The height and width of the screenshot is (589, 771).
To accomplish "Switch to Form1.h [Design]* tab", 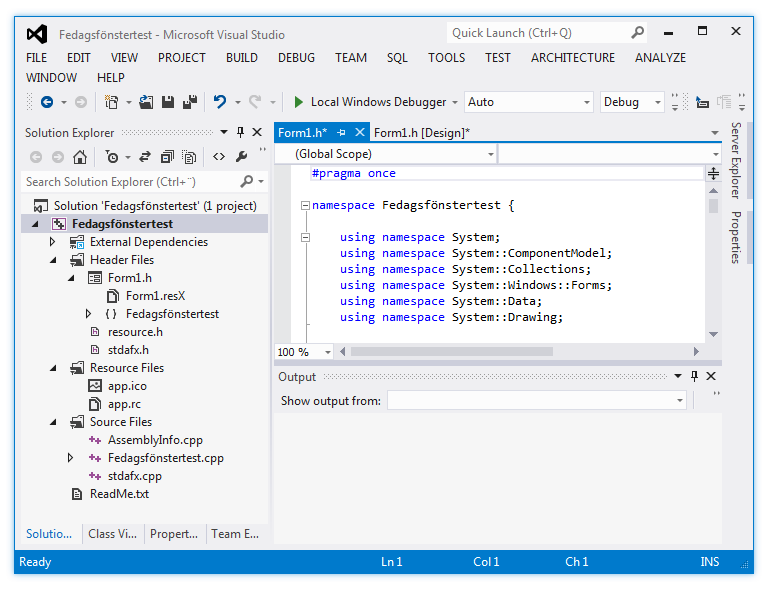I will point(421,133).
